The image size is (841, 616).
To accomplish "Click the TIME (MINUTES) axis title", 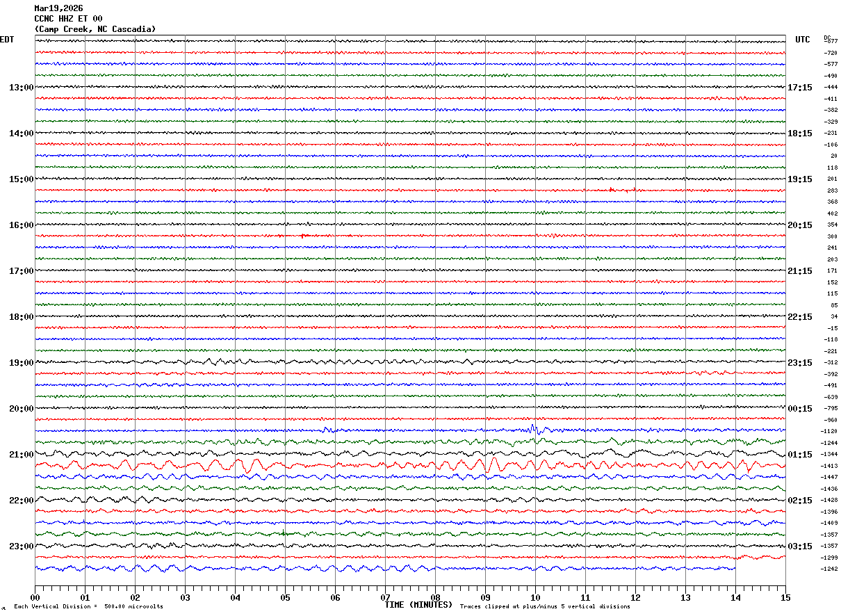I will (418, 605).
